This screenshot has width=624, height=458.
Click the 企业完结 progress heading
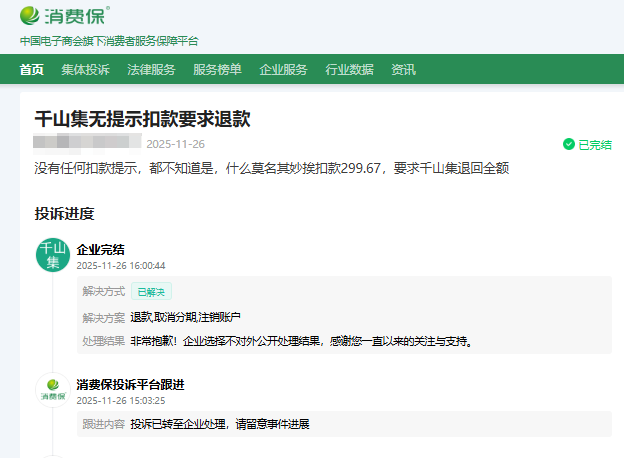point(101,249)
